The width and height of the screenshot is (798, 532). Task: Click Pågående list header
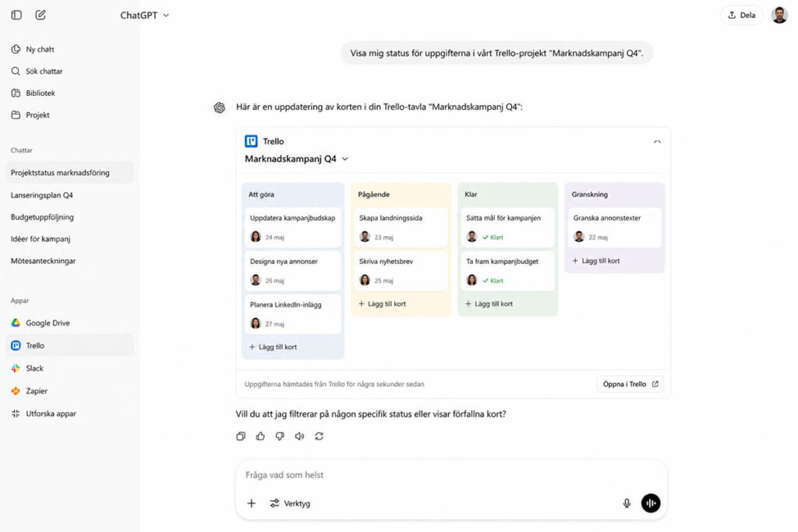[373, 194]
